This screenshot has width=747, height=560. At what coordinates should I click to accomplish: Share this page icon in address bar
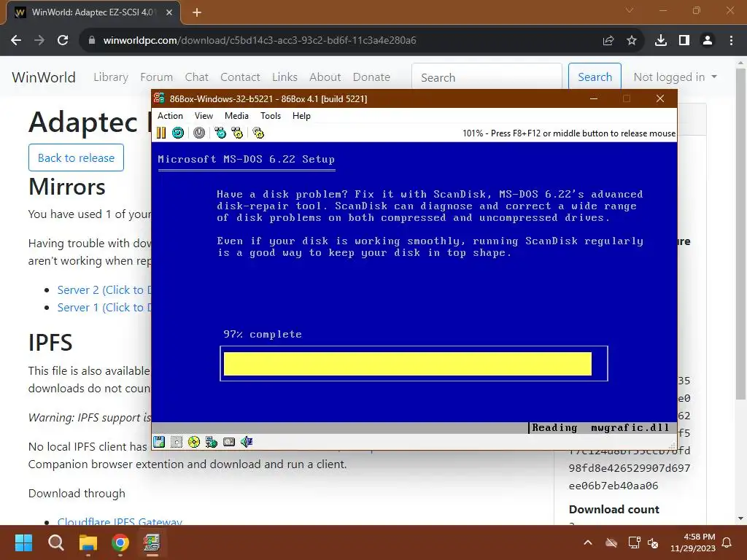coord(608,41)
